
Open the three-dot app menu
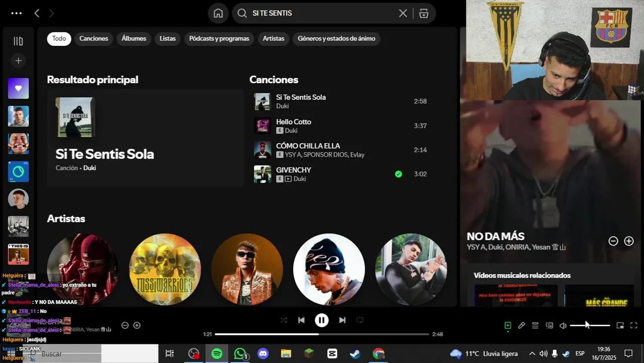tap(17, 13)
